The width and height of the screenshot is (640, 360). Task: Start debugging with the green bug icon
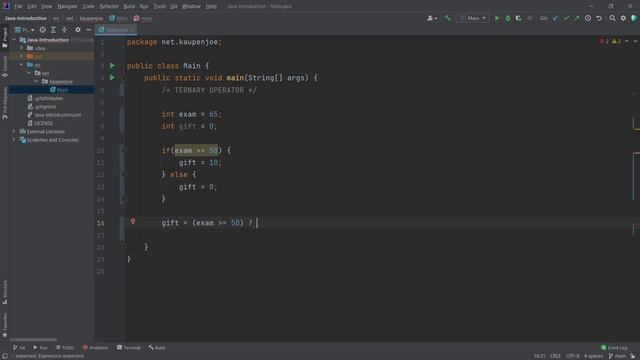[x=508, y=18]
